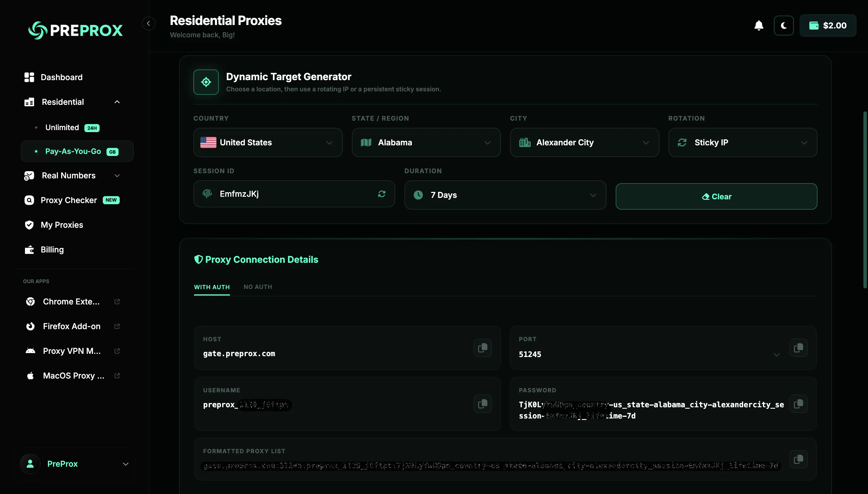Copy the password
Viewport: 868px width, 494px height.
[799, 404]
